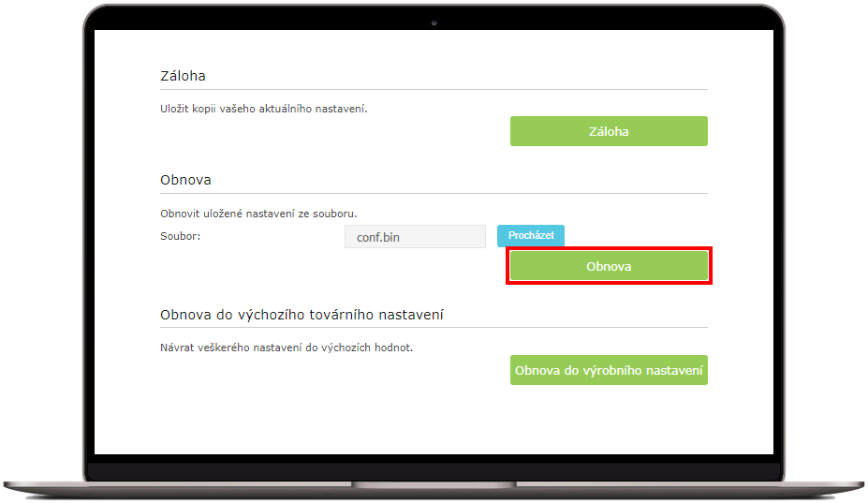Click the red-outlined green Obnova button
Image resolution: width=868 pixels, height=503 pixels.
tap(609, 266)
